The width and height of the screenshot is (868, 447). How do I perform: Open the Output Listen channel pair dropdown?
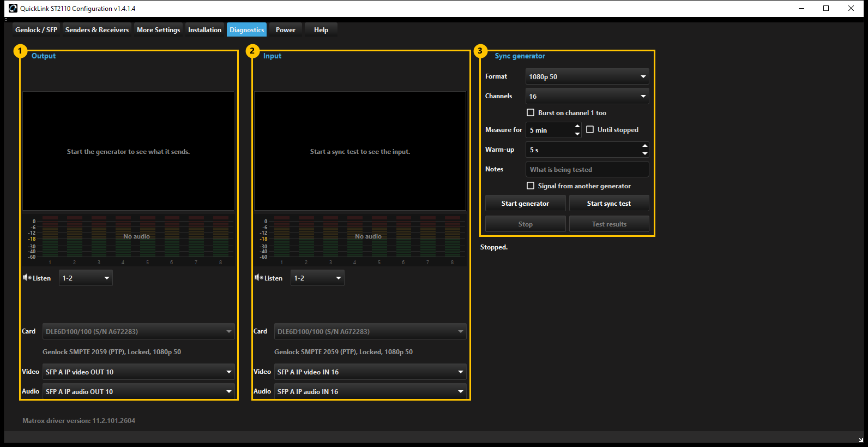point(86,278)
